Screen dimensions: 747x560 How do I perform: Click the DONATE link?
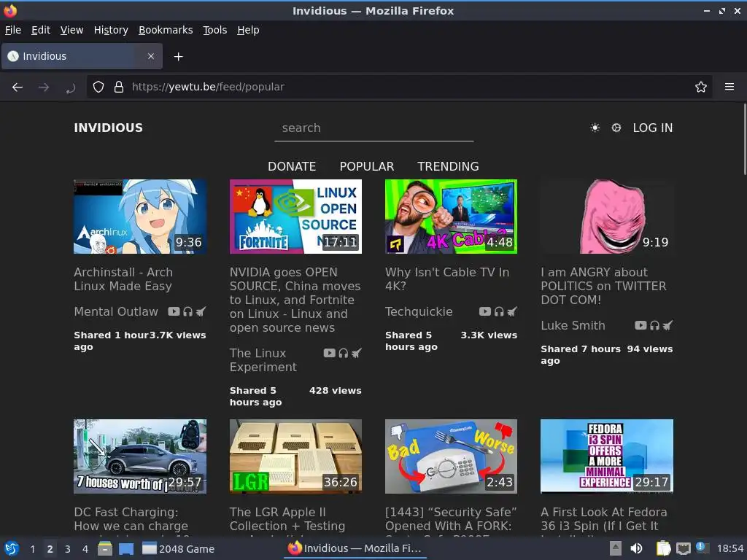click(292, 166)
